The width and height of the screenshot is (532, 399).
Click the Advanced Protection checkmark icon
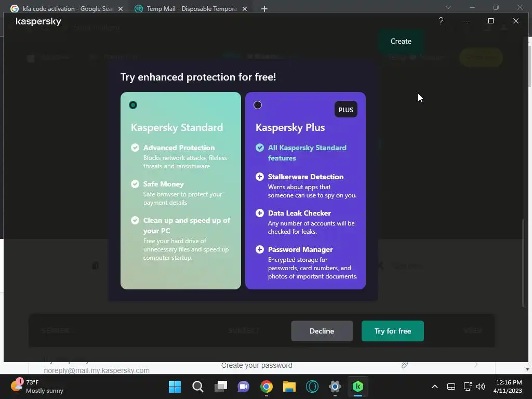(x=135, y=148)
